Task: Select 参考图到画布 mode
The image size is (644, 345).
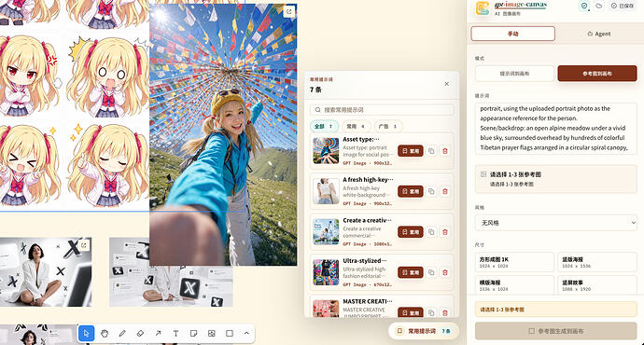Action: tap(597, 74)
